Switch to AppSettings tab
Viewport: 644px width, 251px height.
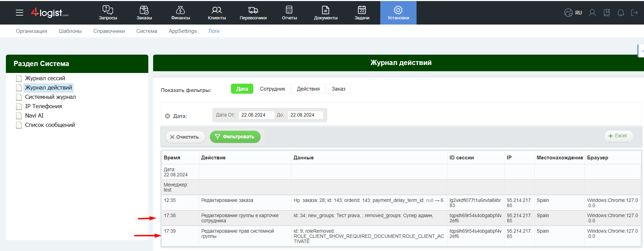tap(183, 31)
